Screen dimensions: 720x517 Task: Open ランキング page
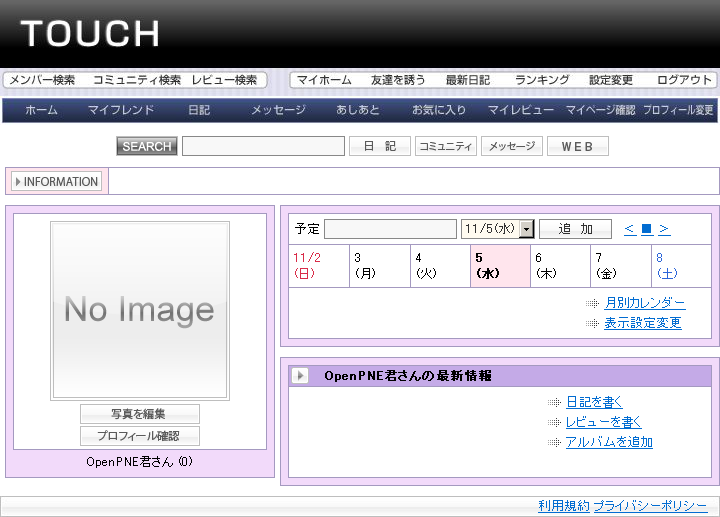[x=542, y=80]
